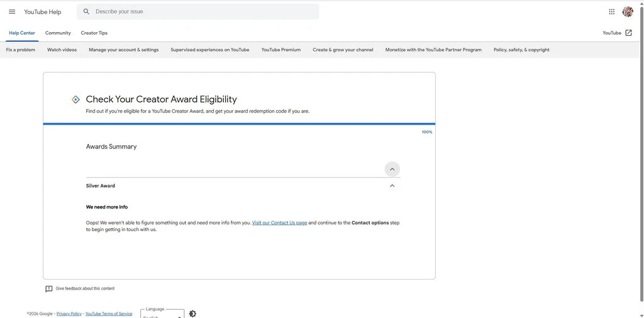
Task: Click the feedback speech bubble icon
Action: click(x=49, y=289)
